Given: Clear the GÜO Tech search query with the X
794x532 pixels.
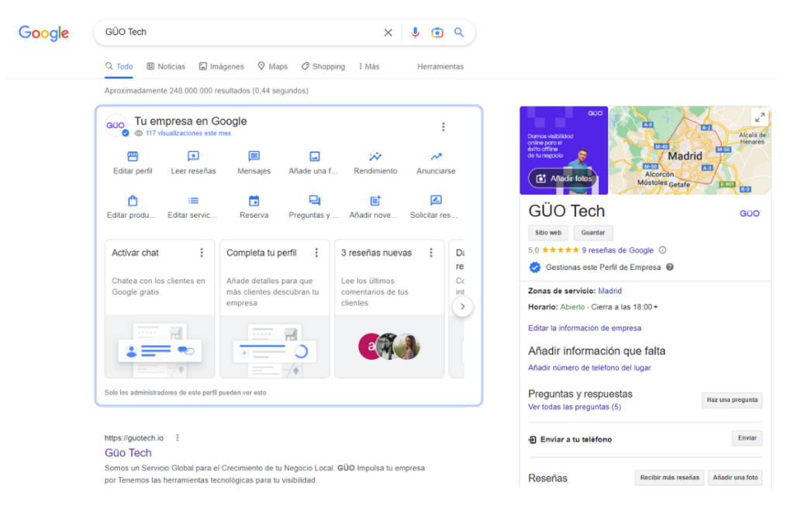Looking at the screenshot, I should coord(388,32).
